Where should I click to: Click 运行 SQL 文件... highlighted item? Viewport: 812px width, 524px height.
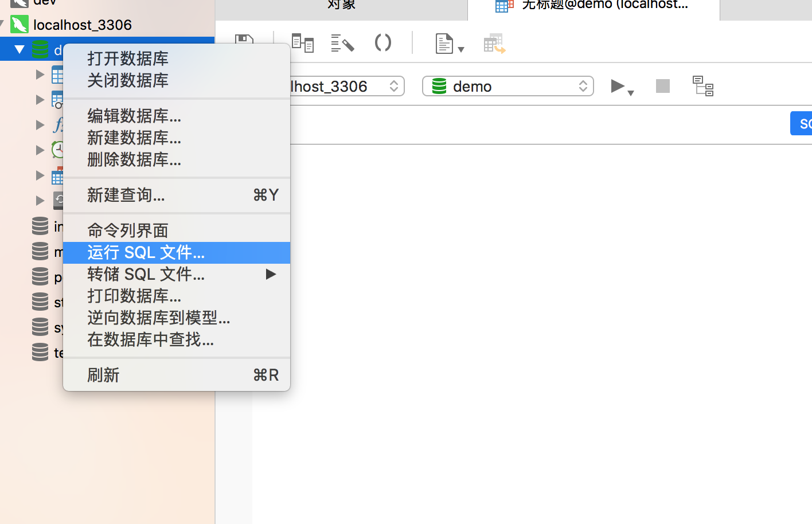tap(176, 252)
